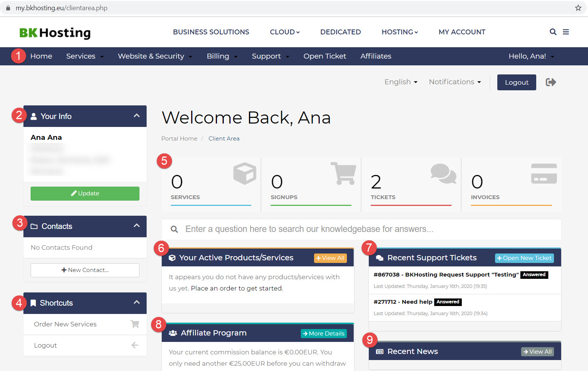Click the newspaper icon beside Recent News
The width and height of the screenshot is (588, 371).
coord(380,352)
